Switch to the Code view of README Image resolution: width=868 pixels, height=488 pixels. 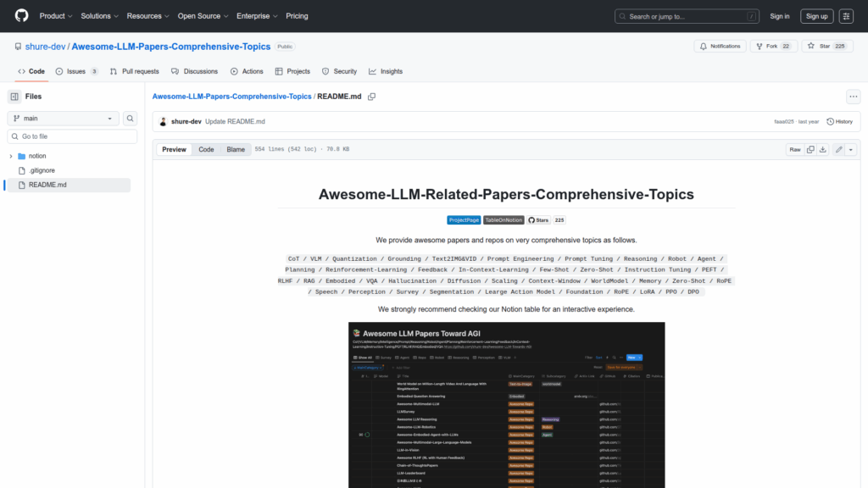coord(206,149)
